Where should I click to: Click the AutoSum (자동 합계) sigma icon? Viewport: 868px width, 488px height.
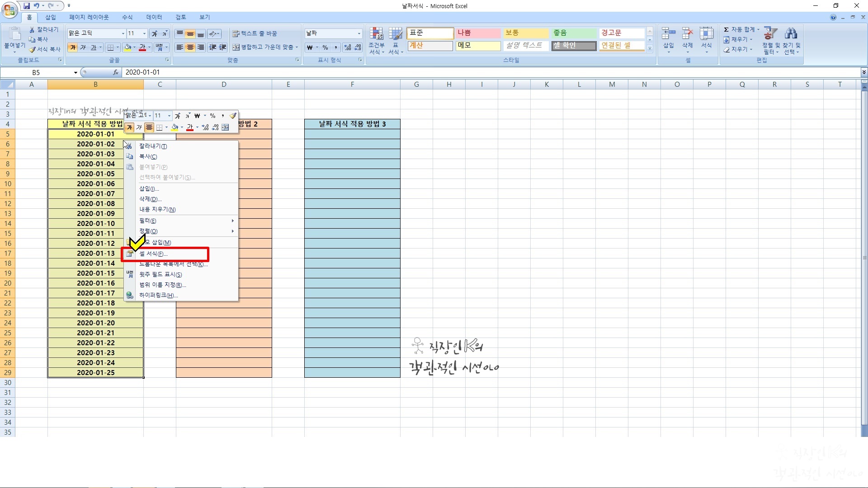coord(726,29)
